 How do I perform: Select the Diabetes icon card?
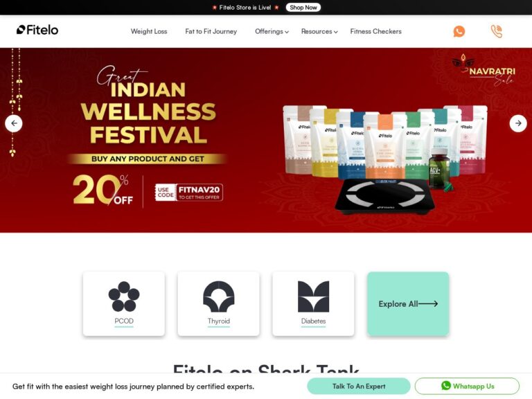tap(313, 303)
